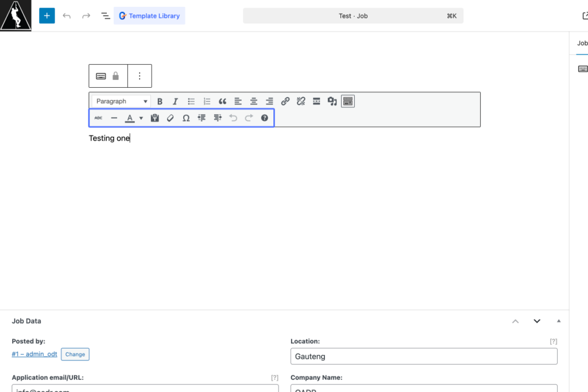The height and width of the screenshot is (392, 588).
Task: Click the 'Testing one' text
Action: [109, 138]
